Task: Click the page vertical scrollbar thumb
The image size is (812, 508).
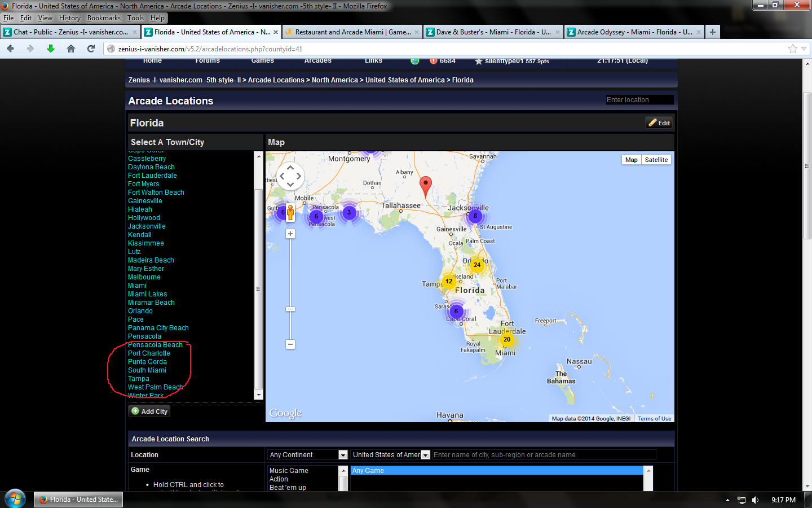Action: 807,167
